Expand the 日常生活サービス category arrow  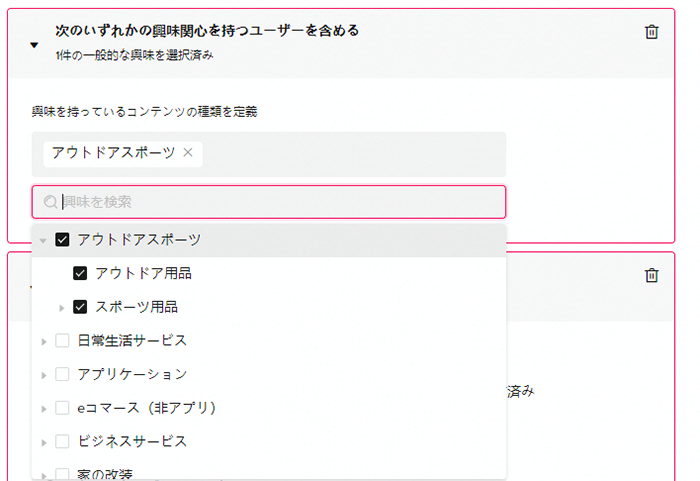click(44, 342)
